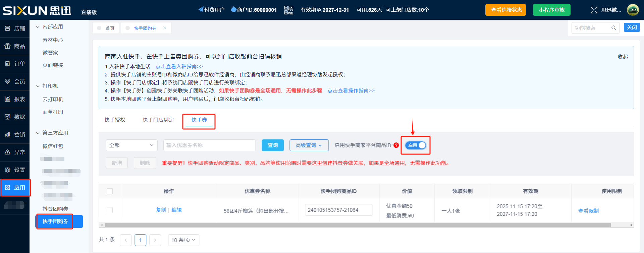Toggle the 启用快手商家平台商品ID switch
Image resolution: width=644 pixels, height=253 pixels.
[415, 145]
